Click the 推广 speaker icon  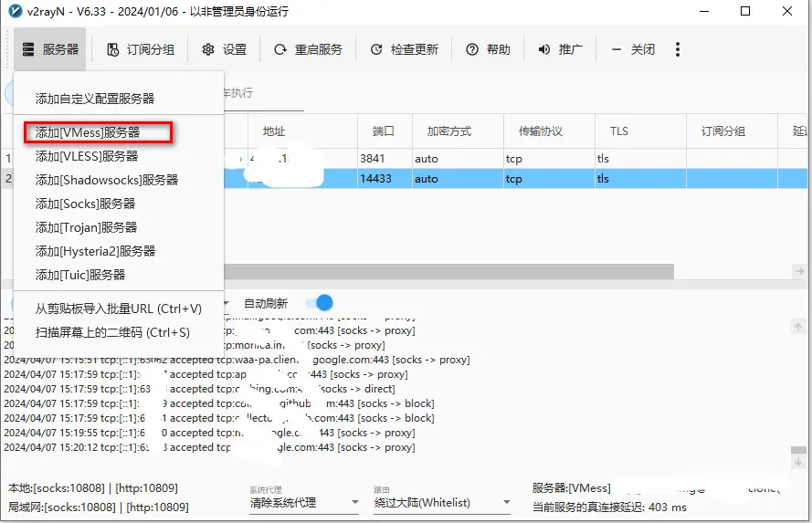click(543, 49)
